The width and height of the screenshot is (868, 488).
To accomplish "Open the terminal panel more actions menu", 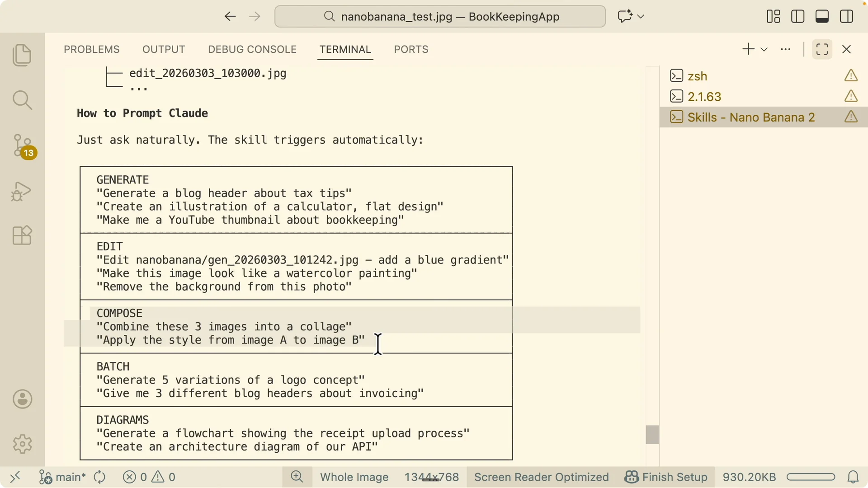I will tap(786, 49).
